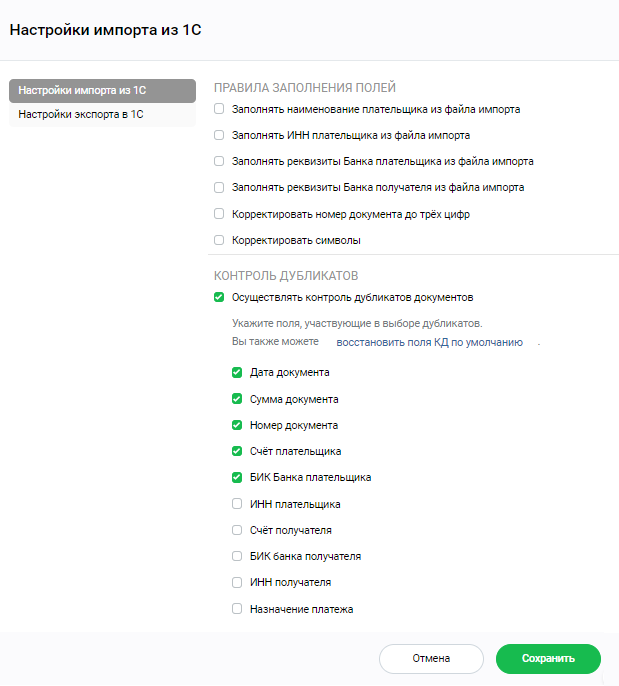The height and width of the screenshot is (686, 619).
Task: Uncheck 'Дата документа' duplicate field
Action: tap(237, 372)
